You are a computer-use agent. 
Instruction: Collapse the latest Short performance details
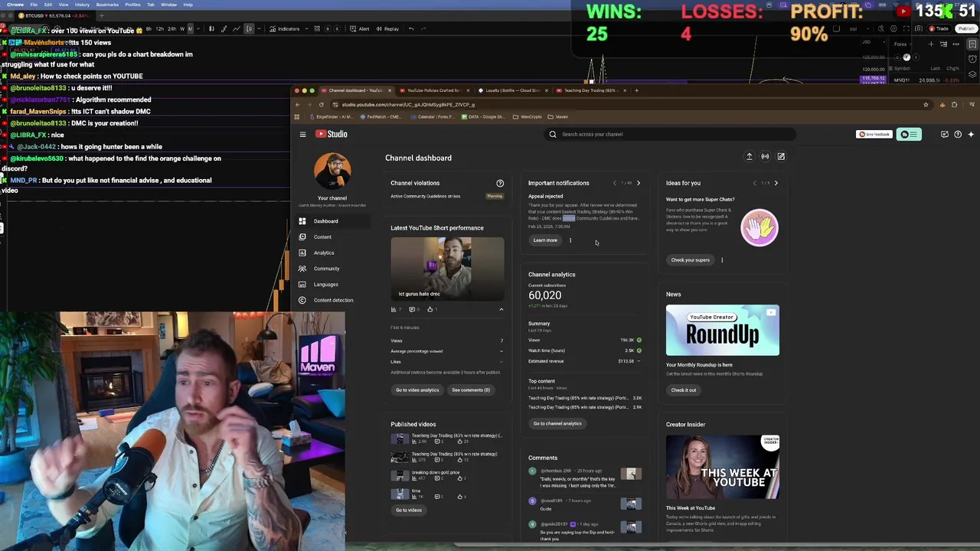coord(501,309)
